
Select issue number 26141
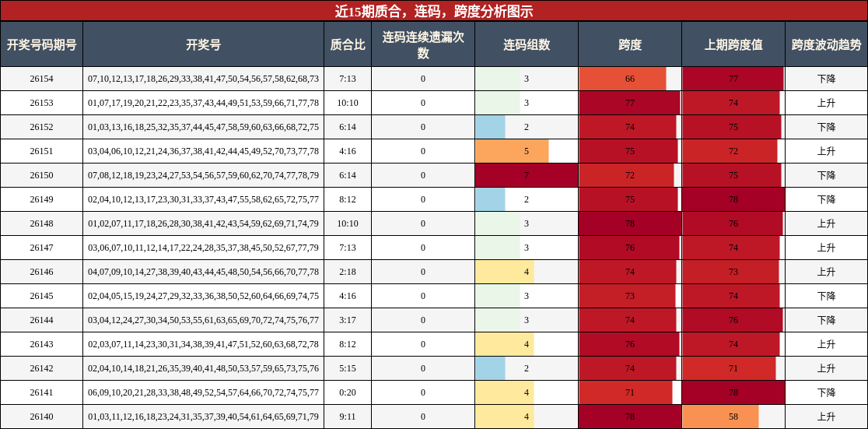pos(41,392)
